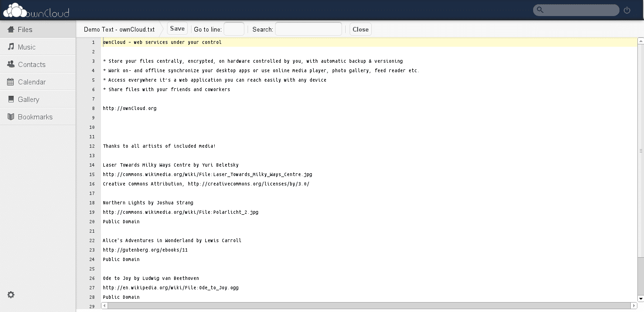644x312 pixels.
Task: Close the text editor
Action: click(360, 29)
